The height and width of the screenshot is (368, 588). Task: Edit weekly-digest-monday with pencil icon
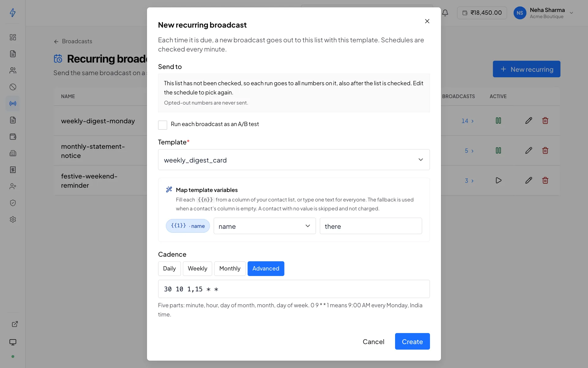coord(529,121)
